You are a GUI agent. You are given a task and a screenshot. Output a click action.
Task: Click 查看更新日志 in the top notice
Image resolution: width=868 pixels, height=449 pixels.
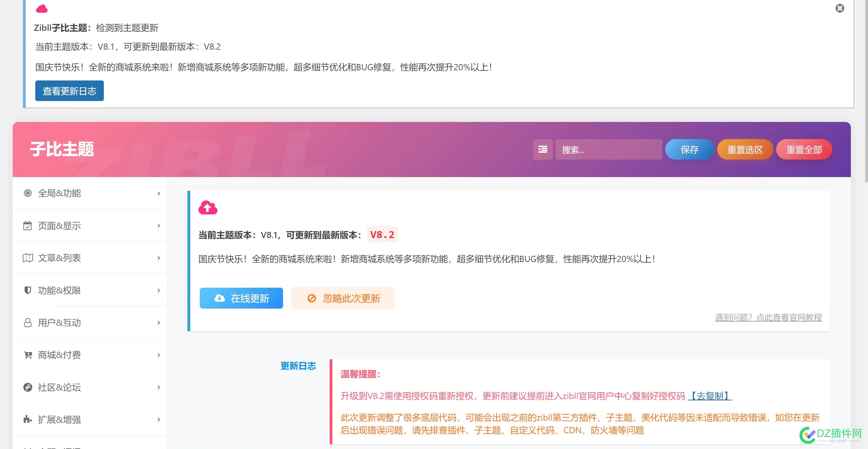(x=69, y=90)
